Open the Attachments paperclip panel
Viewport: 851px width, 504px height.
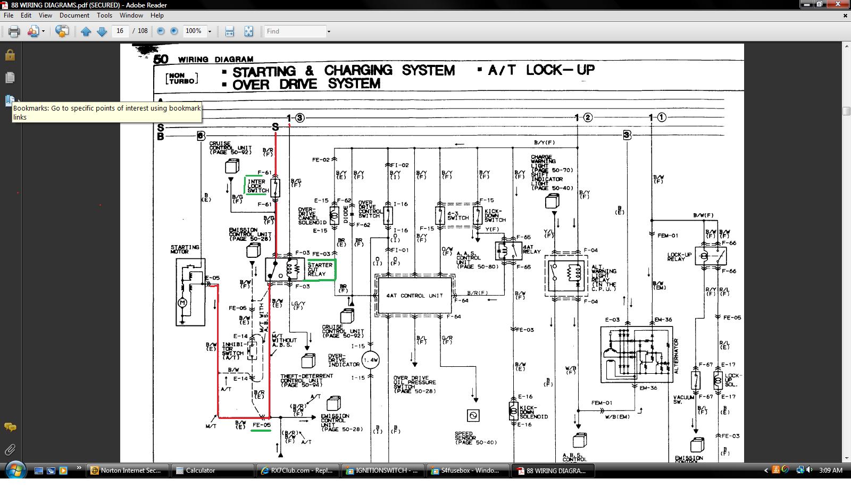[10, 450]
